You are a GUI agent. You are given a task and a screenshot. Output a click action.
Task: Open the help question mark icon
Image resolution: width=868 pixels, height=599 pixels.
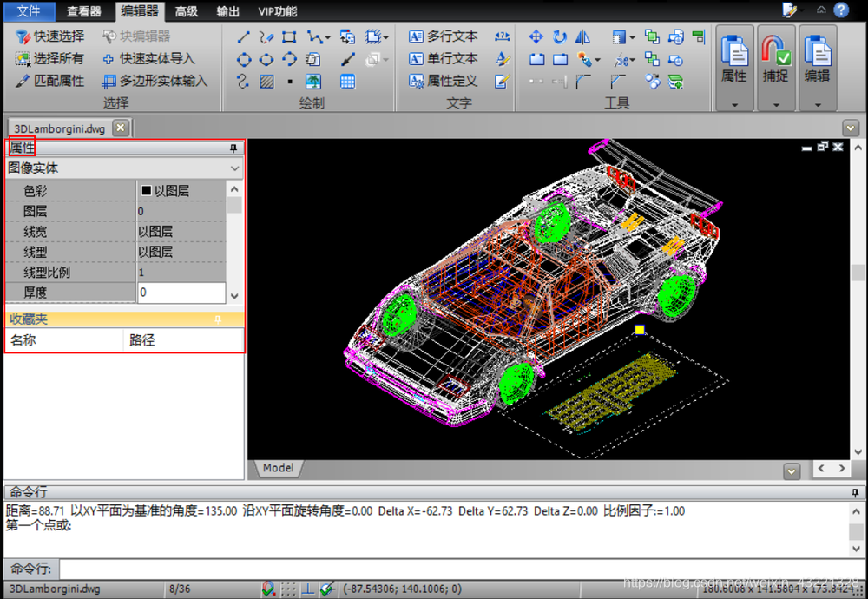(841, 10)
